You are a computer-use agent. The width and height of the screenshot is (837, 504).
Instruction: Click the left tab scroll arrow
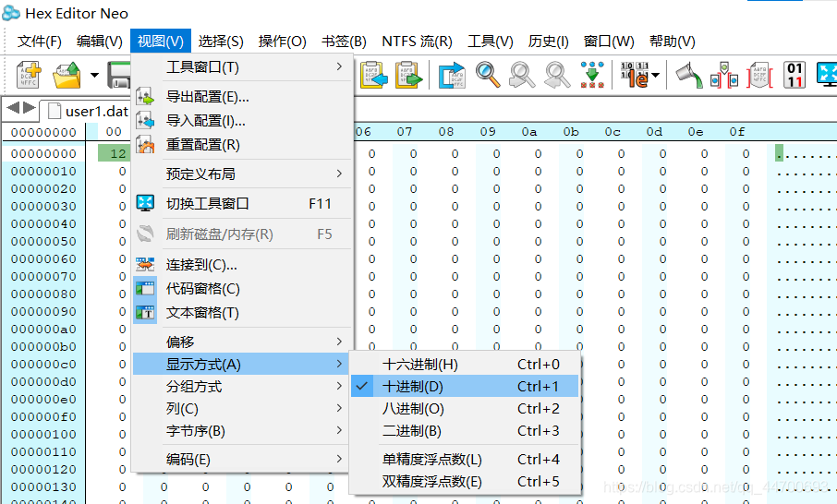(13, 108)
